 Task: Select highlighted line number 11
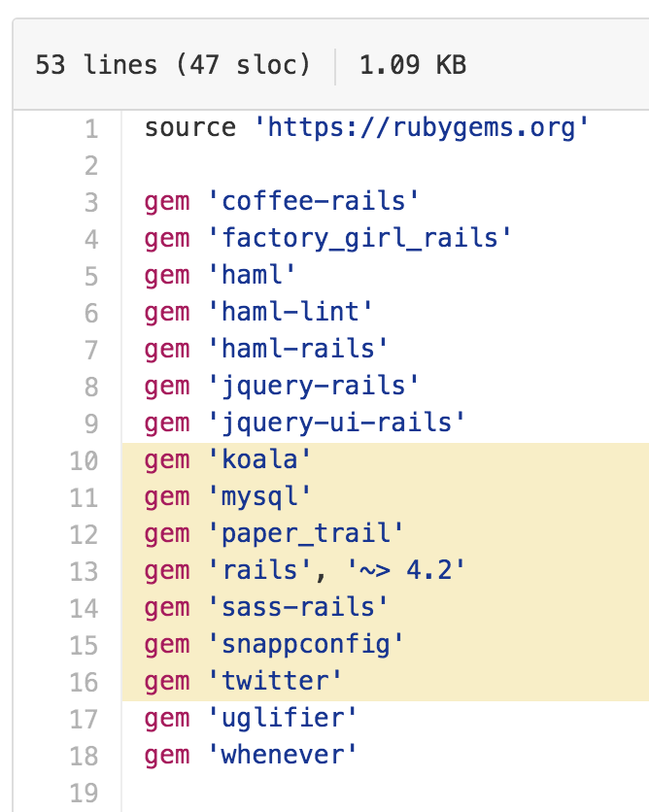point(84,497)
